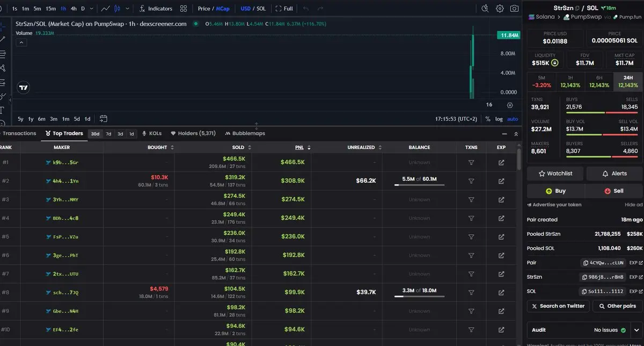This screenshot has height=346, width=644.
Task: Click the TradingView logo on chart
Action: (x=23, y=88)
